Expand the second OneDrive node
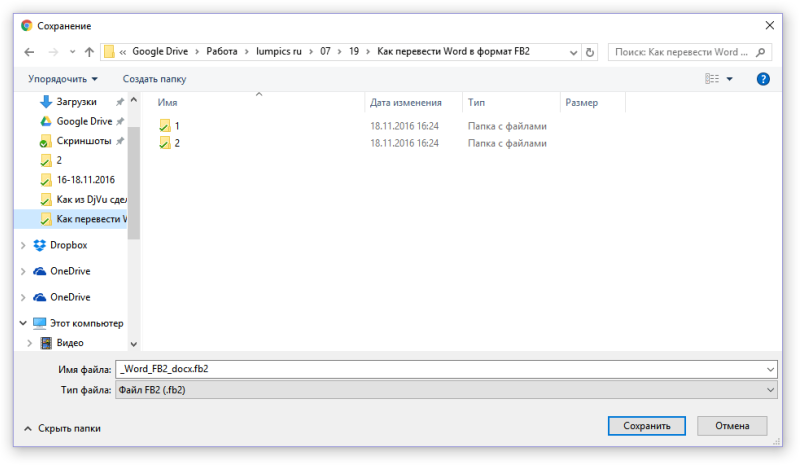The image size is (800, 465). click(x=23, y=298)
